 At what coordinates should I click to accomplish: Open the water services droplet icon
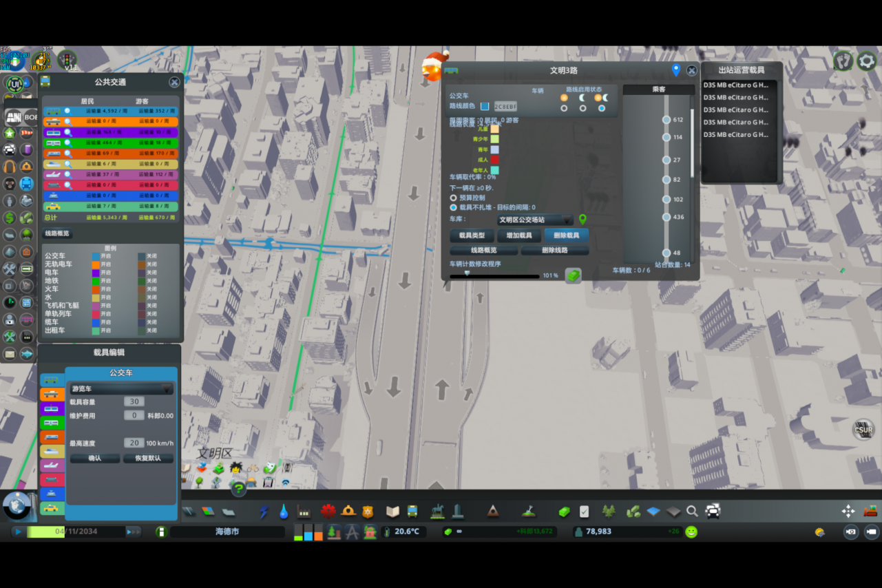point(284,512)
